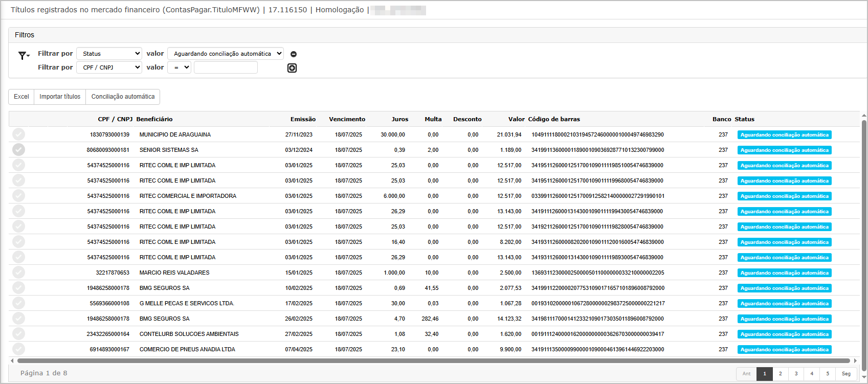The height and width of the screenshot is (384, 868).
Task: Open the CPF / CNPJ filter field dropdown
Action: point(109,67)
